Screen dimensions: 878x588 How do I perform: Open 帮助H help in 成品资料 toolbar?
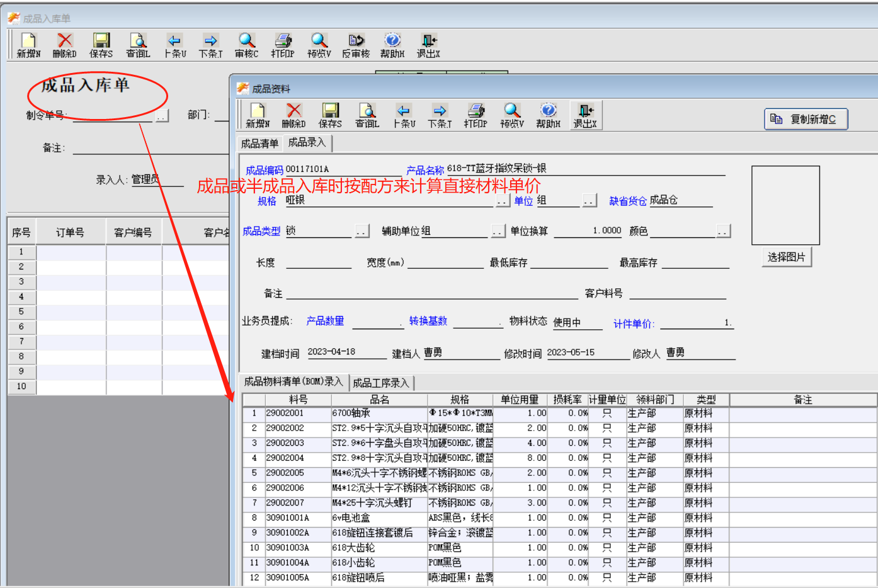549,116
